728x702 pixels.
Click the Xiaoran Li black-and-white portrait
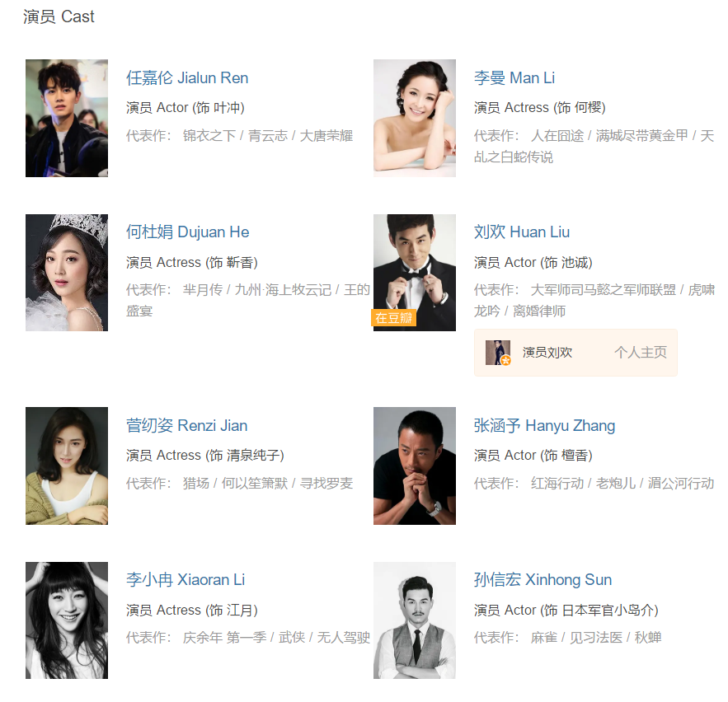(x=67, y=620)
